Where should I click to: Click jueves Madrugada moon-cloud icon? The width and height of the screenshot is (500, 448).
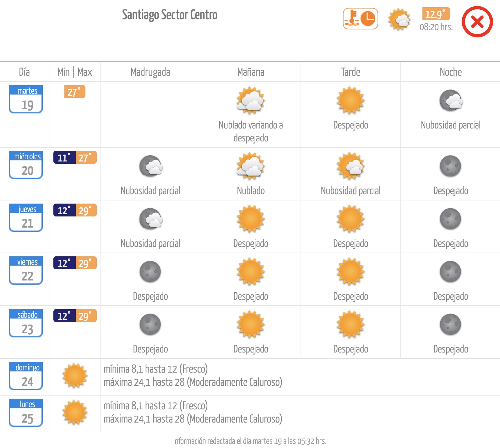click(x=151, y=219)
